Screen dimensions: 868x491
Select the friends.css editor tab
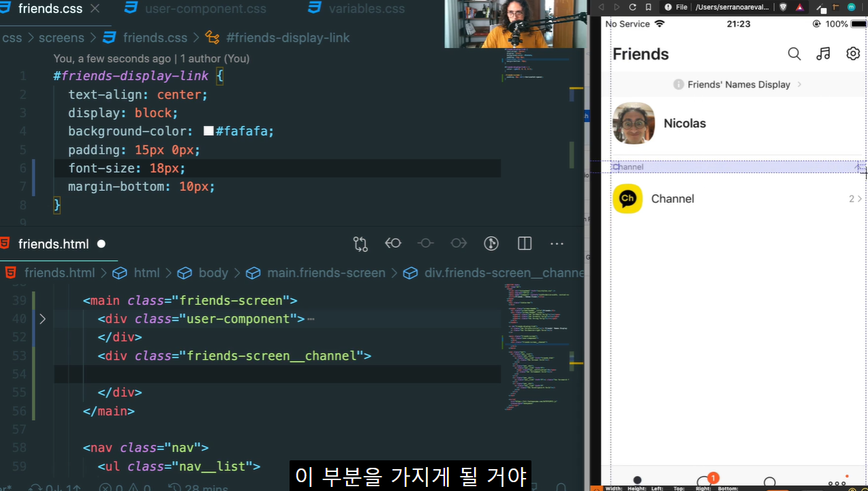50,9
